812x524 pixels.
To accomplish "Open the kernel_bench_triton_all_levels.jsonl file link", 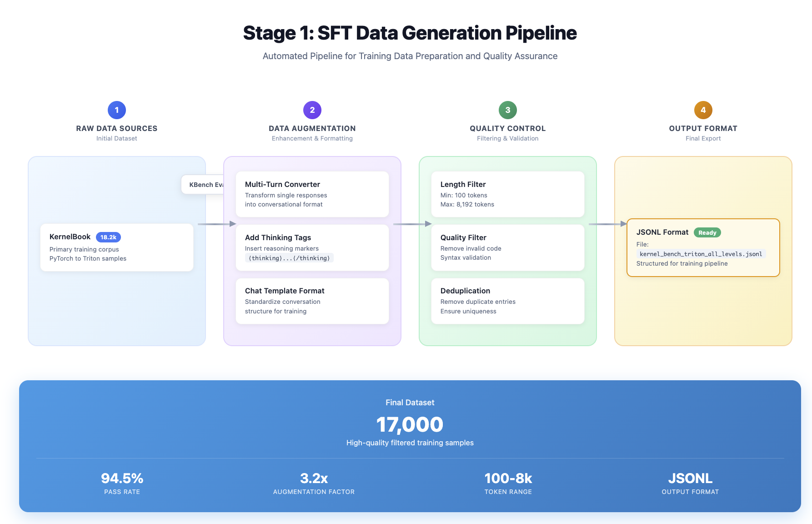I will (x=701, y=254).
